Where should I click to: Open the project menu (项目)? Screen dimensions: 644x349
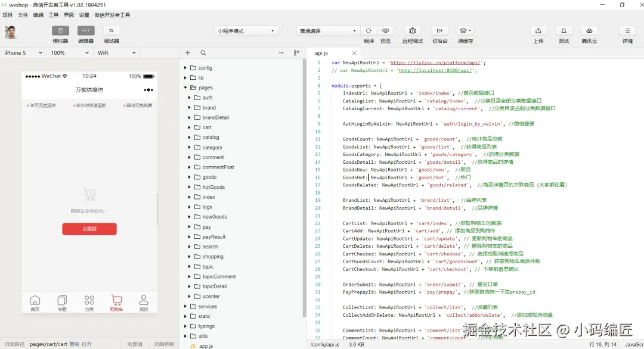7,15
